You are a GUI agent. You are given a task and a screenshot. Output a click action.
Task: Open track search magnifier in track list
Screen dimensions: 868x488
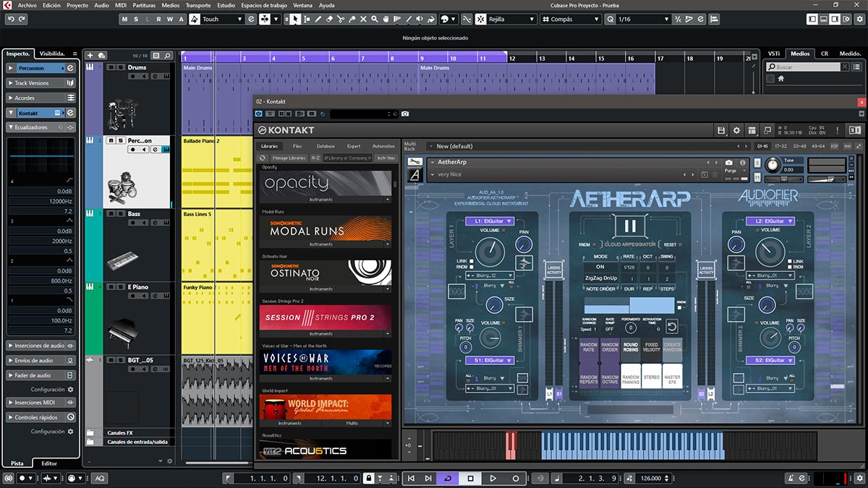[167, 55]
